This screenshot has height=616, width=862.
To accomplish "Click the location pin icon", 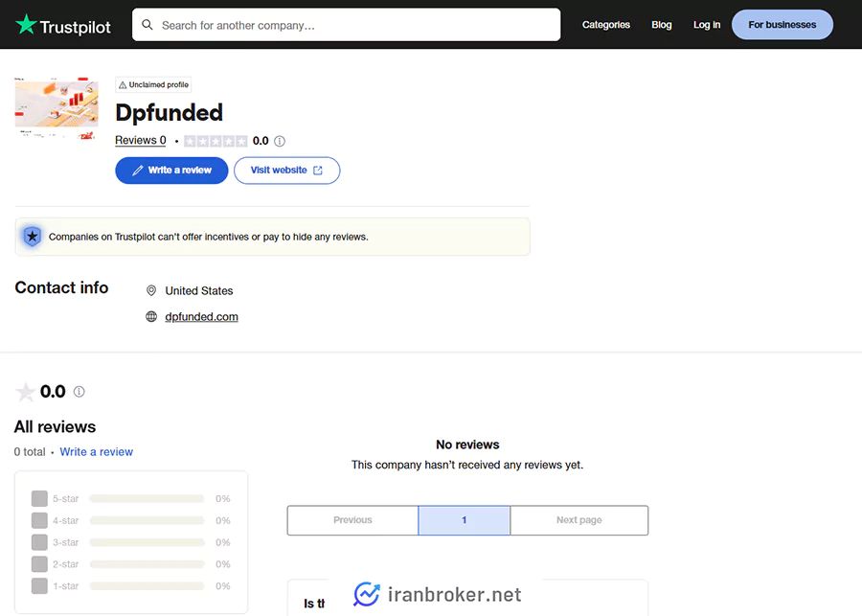I will (151, 290).
